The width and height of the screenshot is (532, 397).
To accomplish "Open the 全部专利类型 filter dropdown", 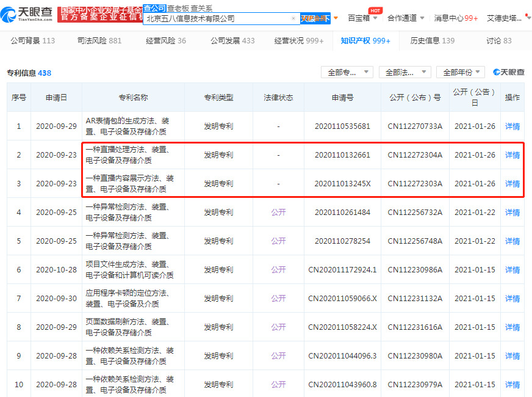I will 347,72.
